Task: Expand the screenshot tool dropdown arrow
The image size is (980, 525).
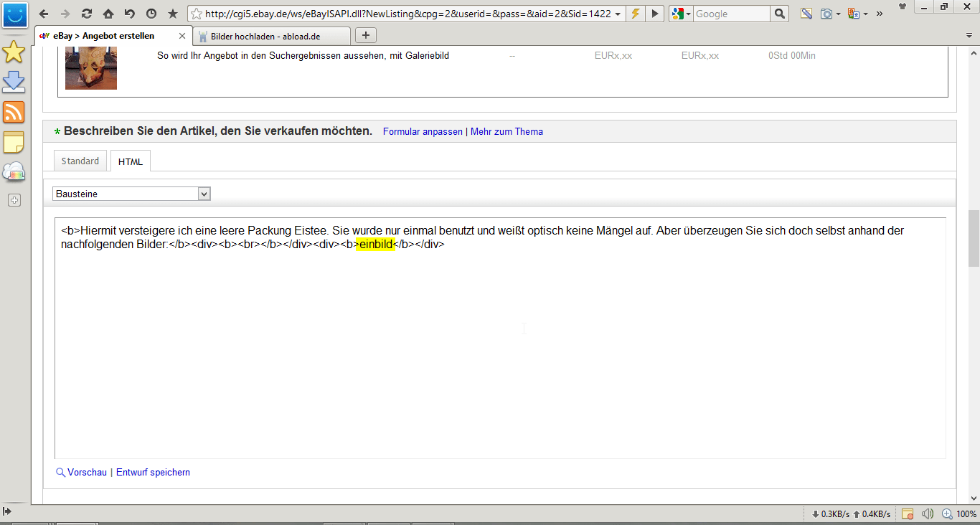Action: pyautogui.click(x=838, y=14)
